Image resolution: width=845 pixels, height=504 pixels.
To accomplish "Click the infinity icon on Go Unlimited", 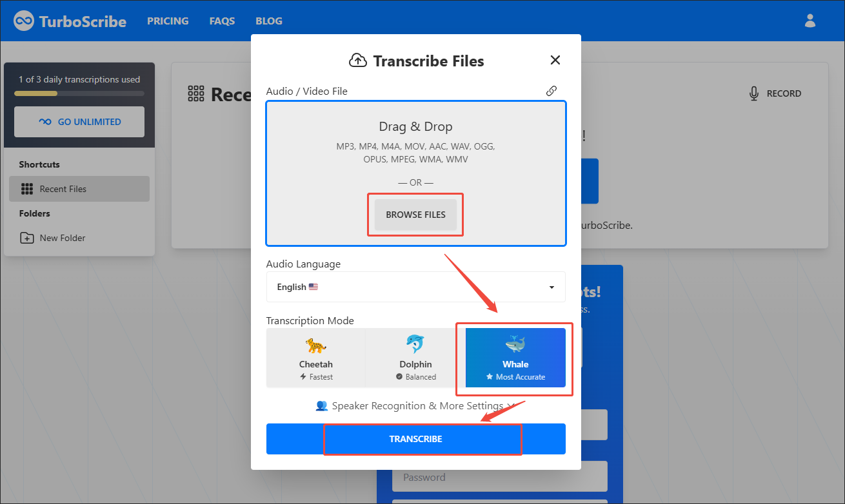I will pyautogui.click(x=45, y=122).
